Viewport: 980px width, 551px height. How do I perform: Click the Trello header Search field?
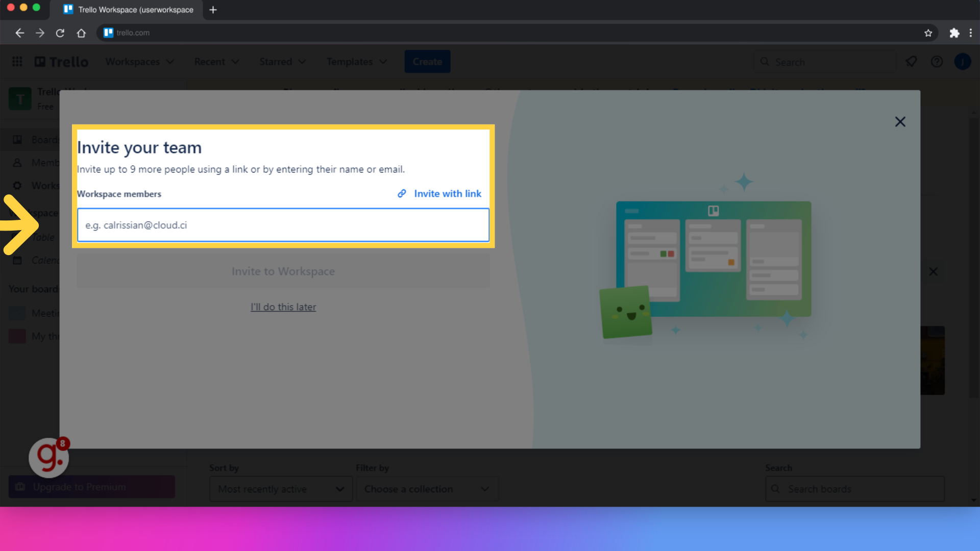[x=824, y=62]
